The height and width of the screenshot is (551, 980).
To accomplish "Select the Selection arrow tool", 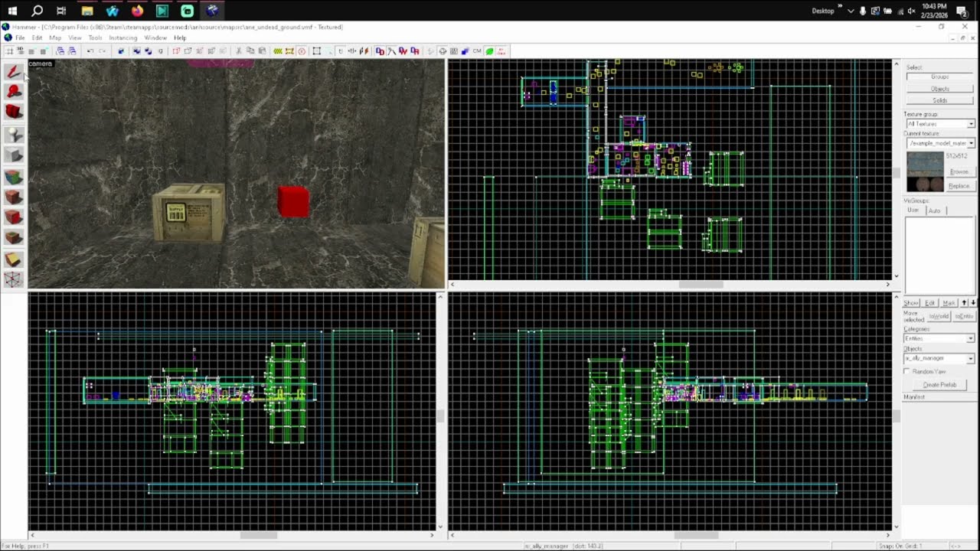I will pyautogui.click(x=13, y=72).
